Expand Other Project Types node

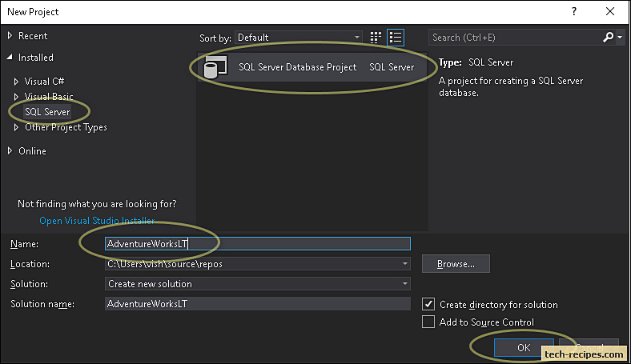pyautogui.click(x=18, y=127)
